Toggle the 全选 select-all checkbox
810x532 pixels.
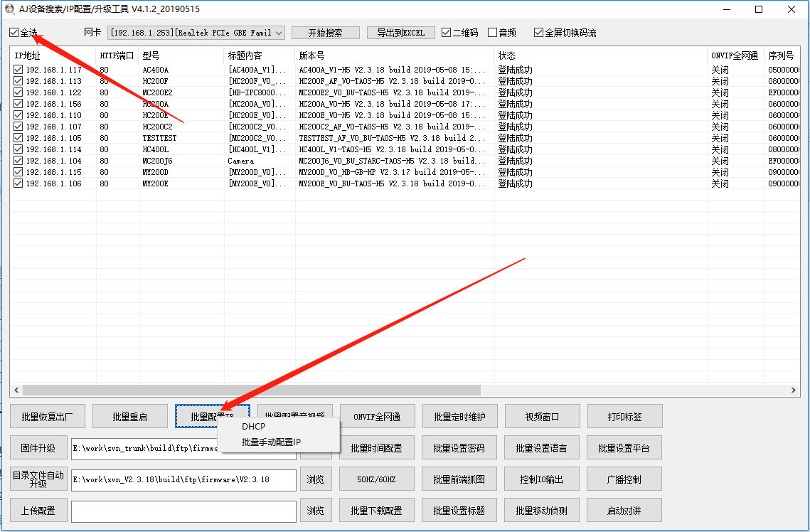click(x=15, y=33)
